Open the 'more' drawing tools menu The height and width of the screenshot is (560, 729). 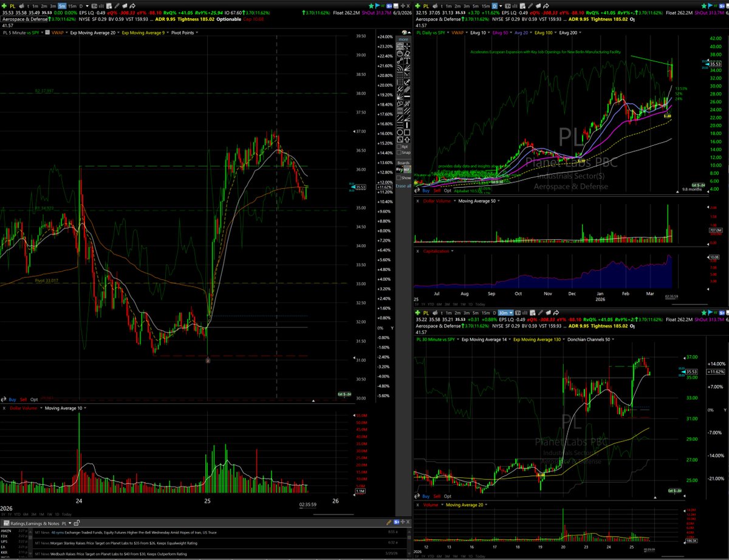pos(403,39)
